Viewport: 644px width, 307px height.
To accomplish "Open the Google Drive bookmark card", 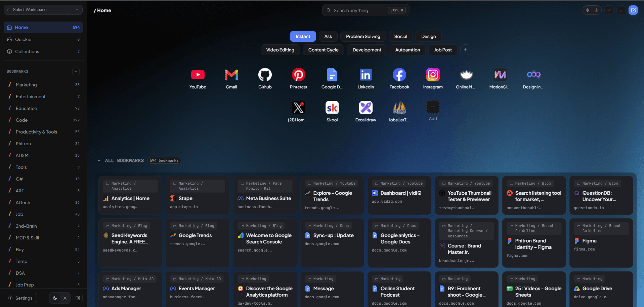I will 601,289.
